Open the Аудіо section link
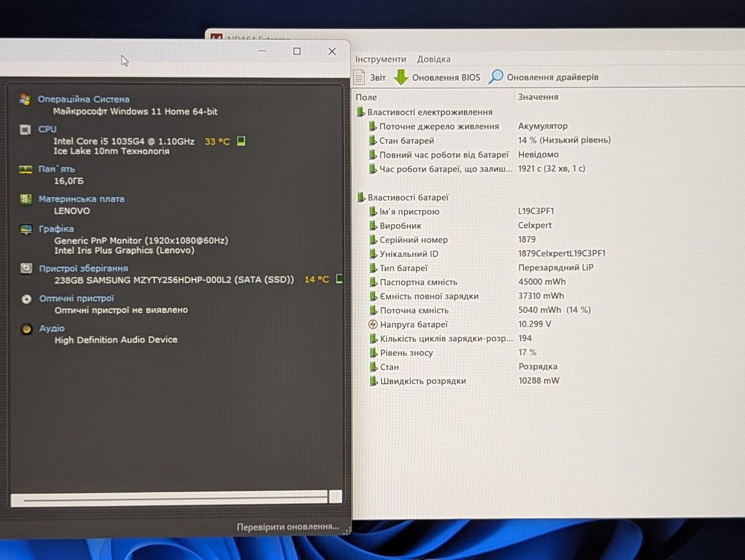 pos(52,329)
